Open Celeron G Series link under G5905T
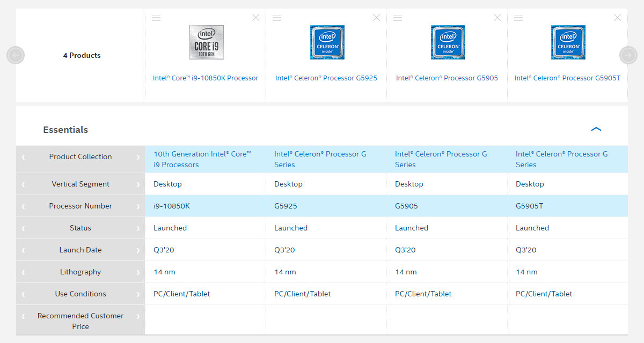This screenshot has width=644, height=343. point(562,159)
